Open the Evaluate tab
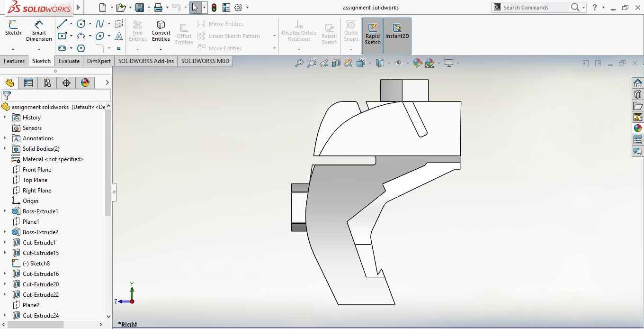 pyautogui.click(x=69, y=61)
